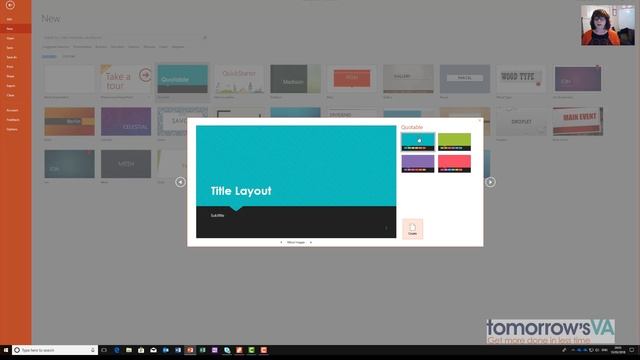The width and height of the screenshot is (640, 360).
Task: Show previous image under More Images
Action: (x=281, y=242)
